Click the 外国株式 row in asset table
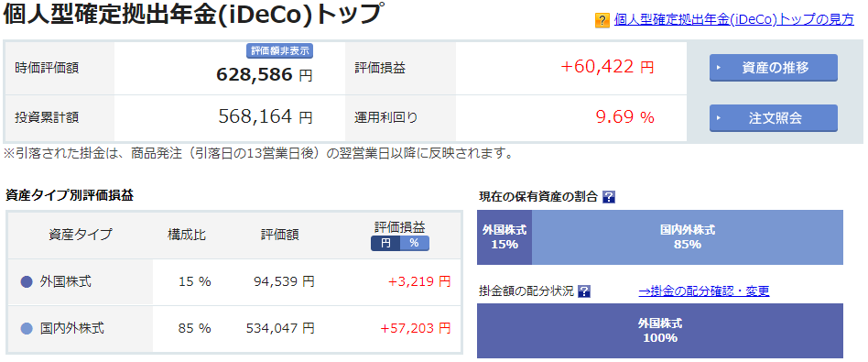Image resolution: width=868 pixels, height=362 pixels. click(x=234, y=282)
